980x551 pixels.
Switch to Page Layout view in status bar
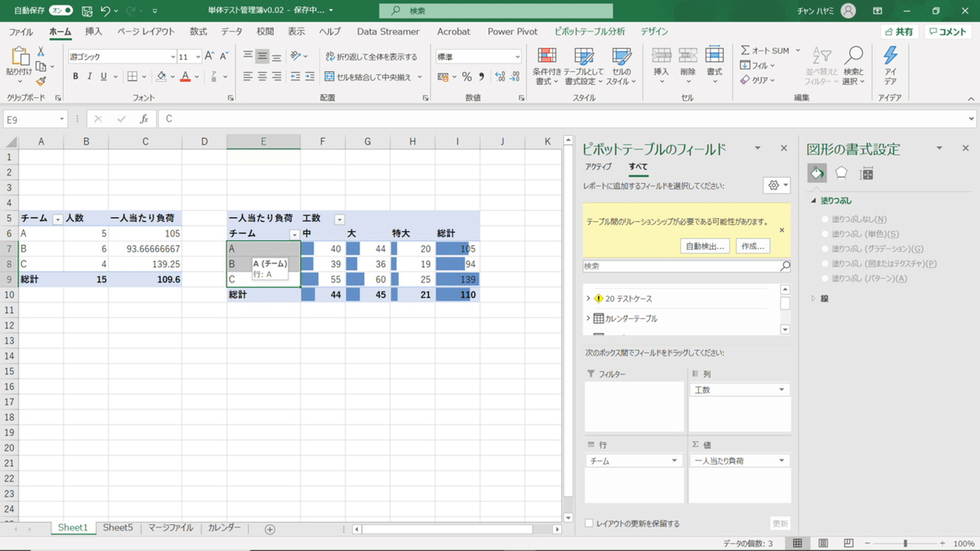(824, 543)
